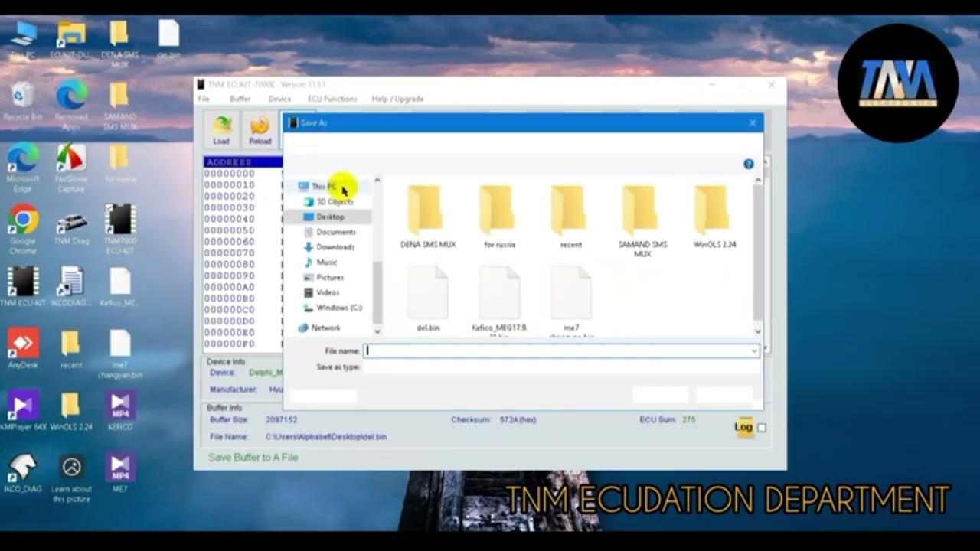Viewport: 980px width, 551px height.
Task: Select Documents in navigation pane
Action: pos(330,232)
